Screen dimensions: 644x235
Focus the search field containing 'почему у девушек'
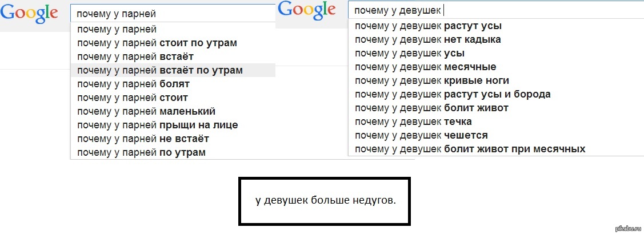496,10
